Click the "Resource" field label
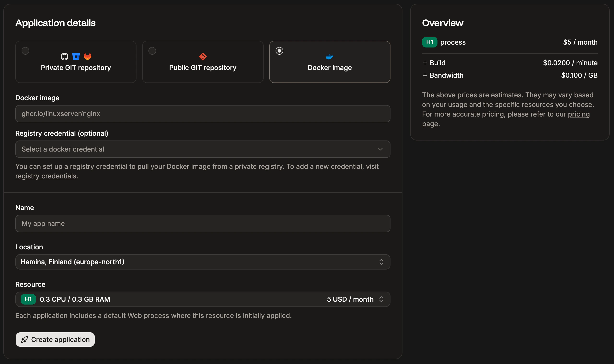 pyautogui.click(x=30, y=285)
